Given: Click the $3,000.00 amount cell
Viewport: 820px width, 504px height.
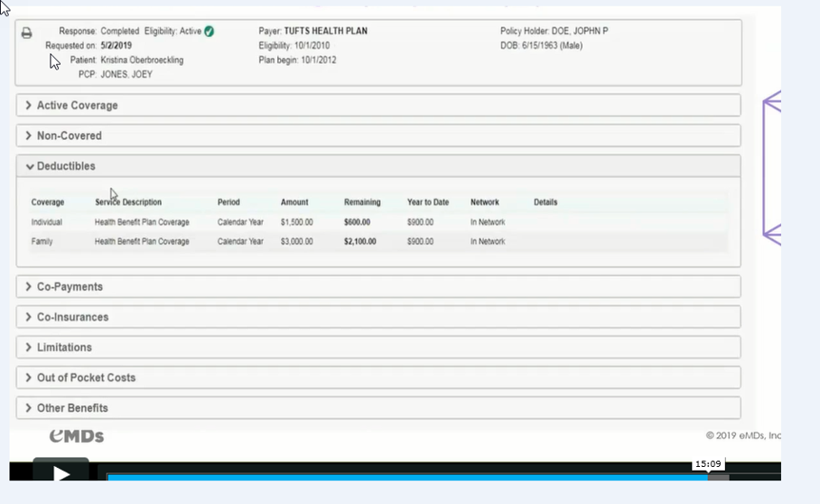Looking at the screenshot, I should coord(296,241).
